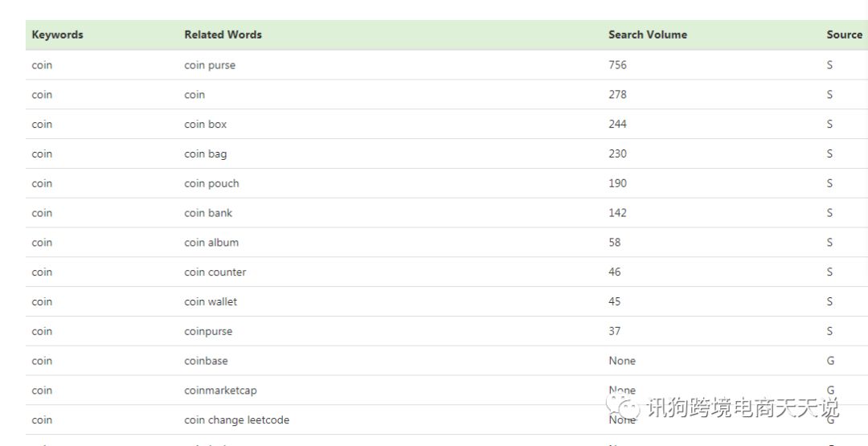The height and width of the screenshot is (446, 868).
Task: Click the "coin album" related word
Action: coord(211,243)
